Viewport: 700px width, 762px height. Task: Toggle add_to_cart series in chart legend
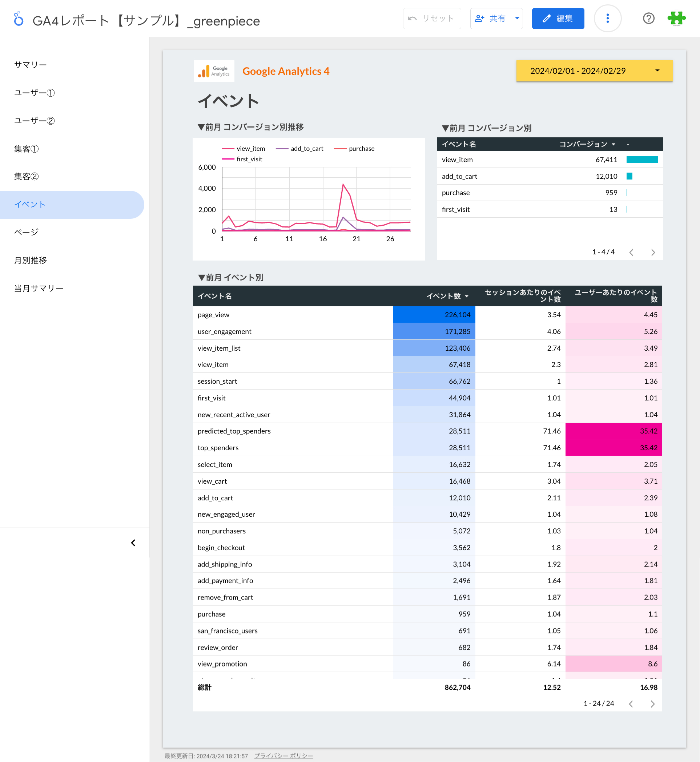[x=299, y=149]
